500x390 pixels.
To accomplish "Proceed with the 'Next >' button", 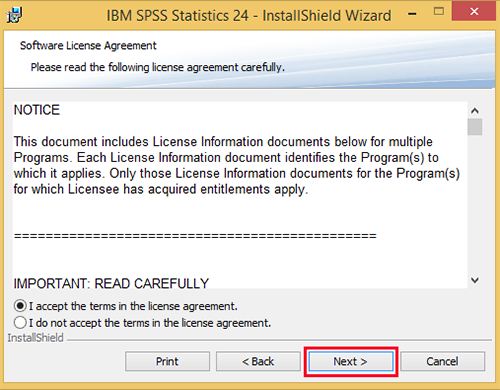I will [351, 361].
